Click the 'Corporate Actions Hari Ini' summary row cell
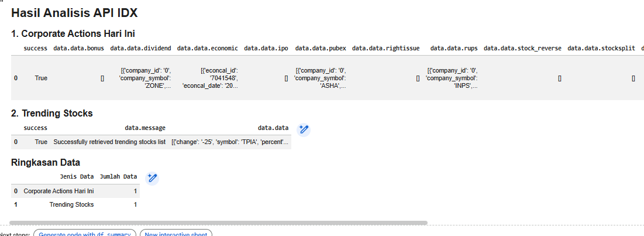 (x=58, y=191)
